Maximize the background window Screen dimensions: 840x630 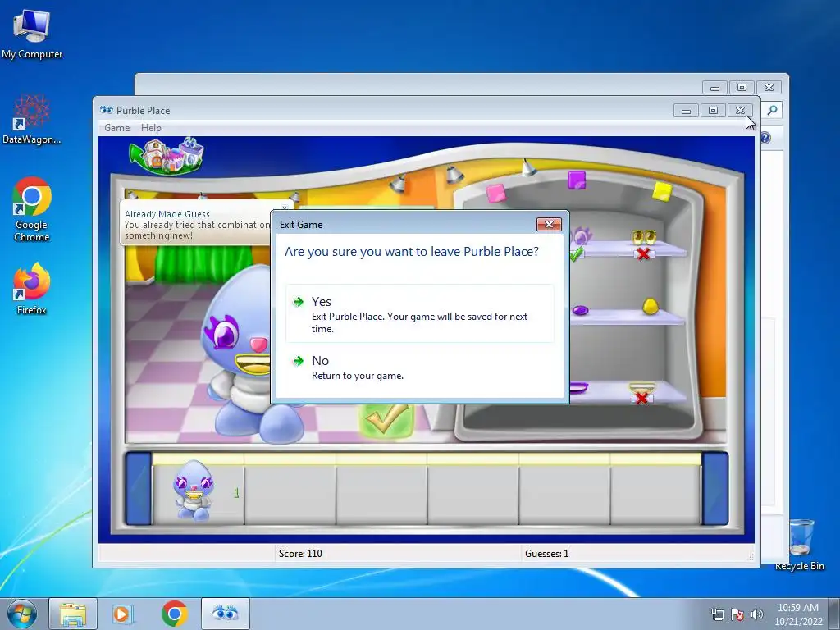click(742, 87)
